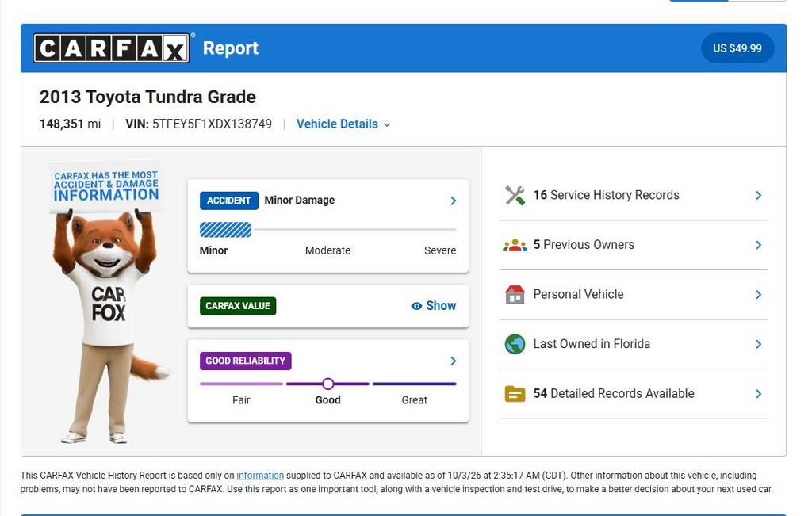The image size is (812, 516).
Task: Click the previous owners people icon
Action: (515, 245)
